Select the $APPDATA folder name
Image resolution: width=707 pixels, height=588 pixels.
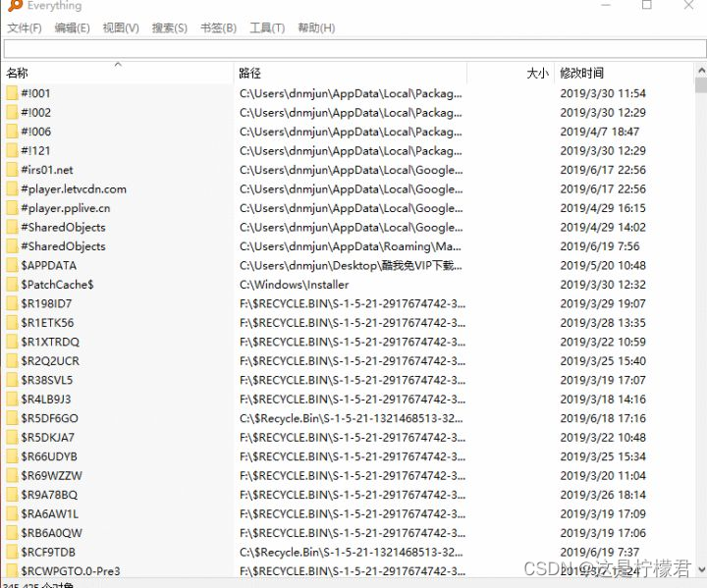[49, 266]
